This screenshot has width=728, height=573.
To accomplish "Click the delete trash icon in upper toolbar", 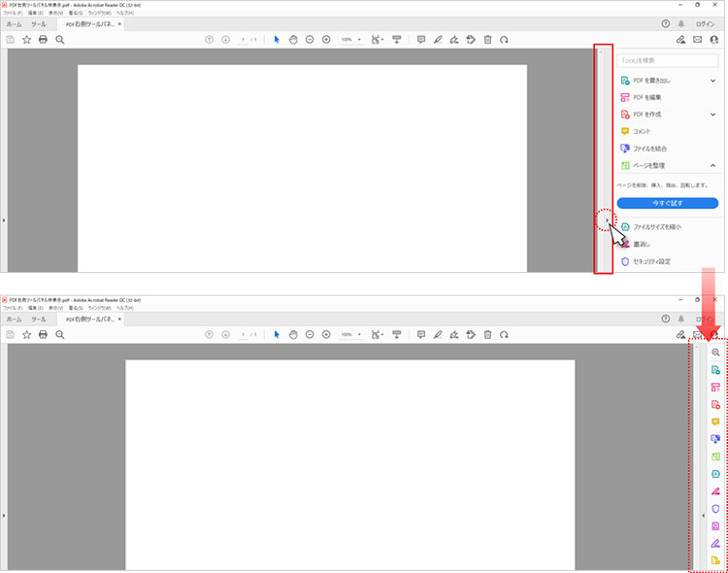I will [487, 40].
